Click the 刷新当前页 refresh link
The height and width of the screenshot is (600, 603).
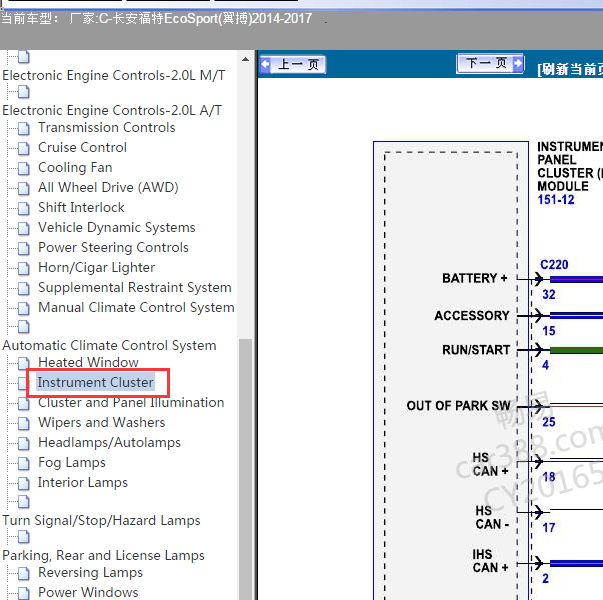[x=570, y=70]
